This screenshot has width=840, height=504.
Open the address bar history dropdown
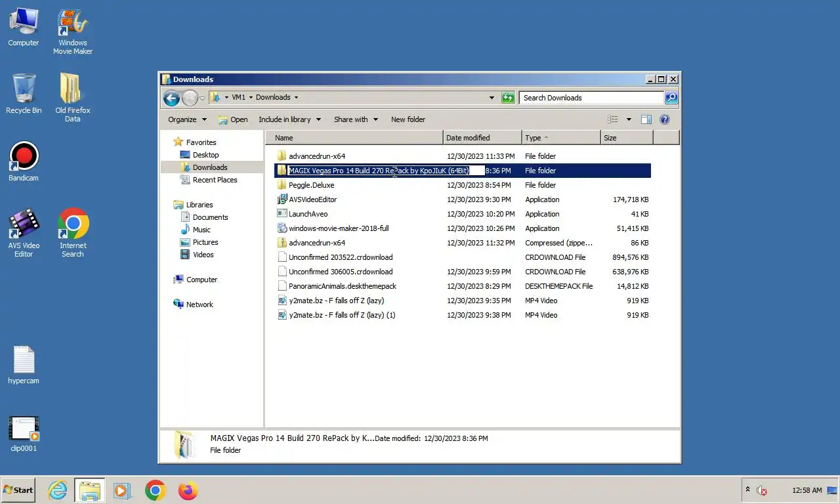pyautogui.click(x=492, y=98)
